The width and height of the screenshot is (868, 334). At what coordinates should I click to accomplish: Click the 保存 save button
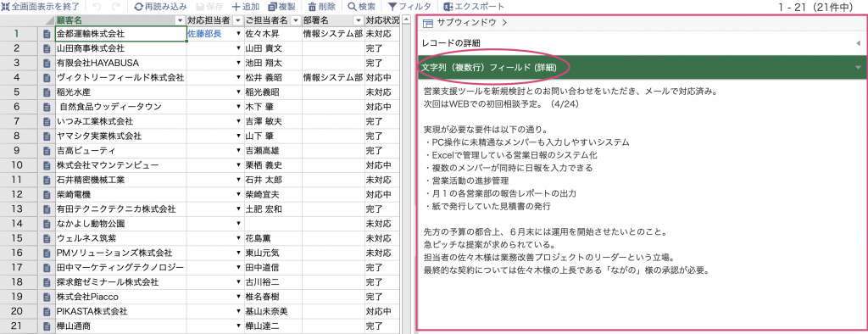point(209,7)
